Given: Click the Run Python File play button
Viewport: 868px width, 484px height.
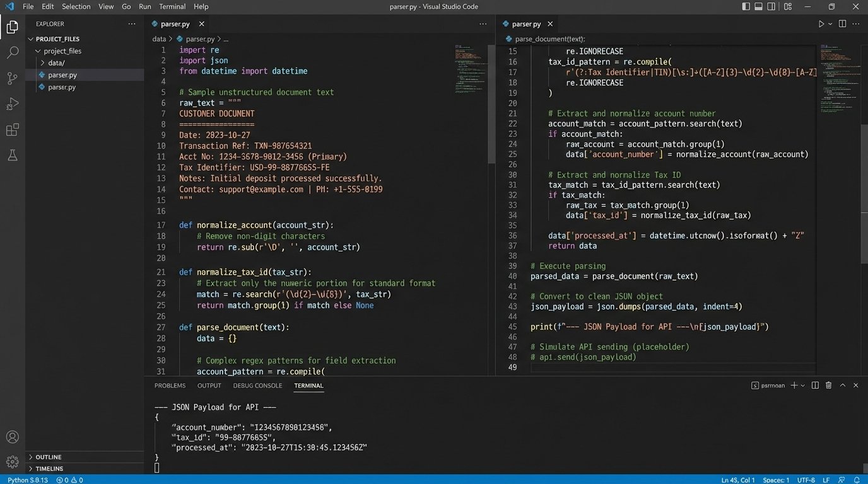Looking at the screenshot, I should tap(821, 24).
